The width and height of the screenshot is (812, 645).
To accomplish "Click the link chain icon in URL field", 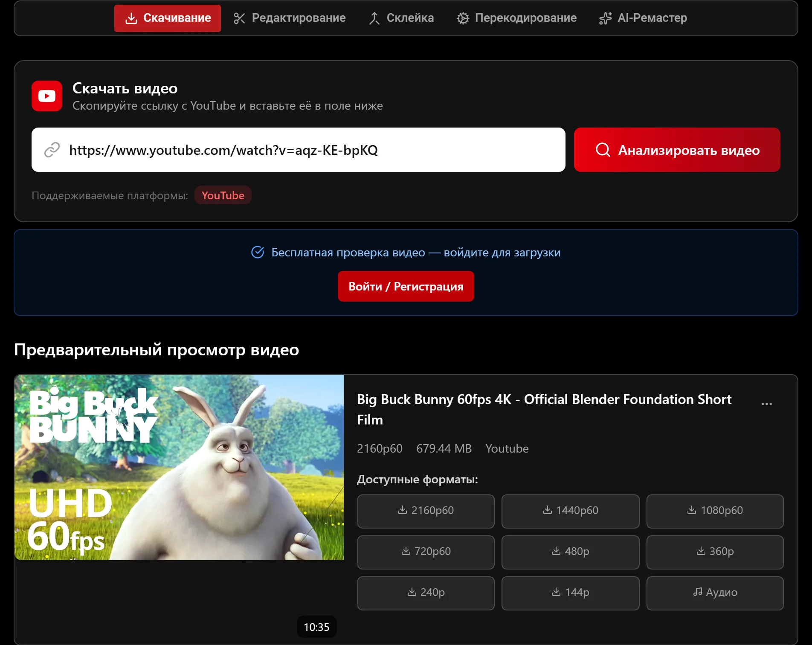I will coord(52,150).
